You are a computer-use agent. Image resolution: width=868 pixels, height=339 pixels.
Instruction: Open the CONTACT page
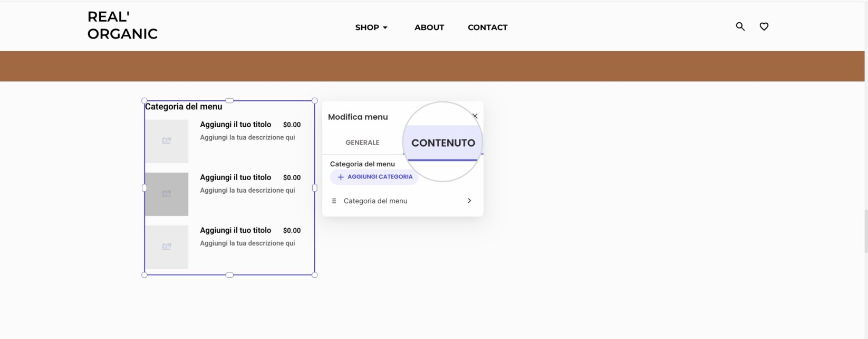[488, 27]
